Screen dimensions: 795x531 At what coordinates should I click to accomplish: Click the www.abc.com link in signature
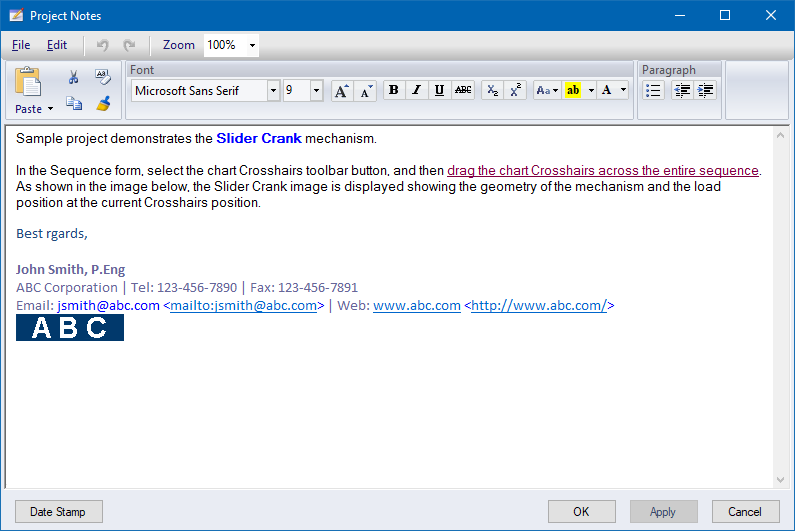tap(416, 306)
